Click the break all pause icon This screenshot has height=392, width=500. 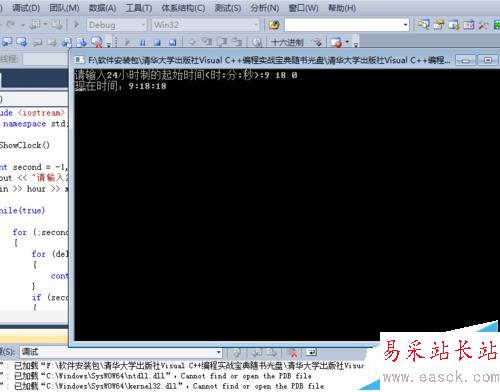point(142,42)
